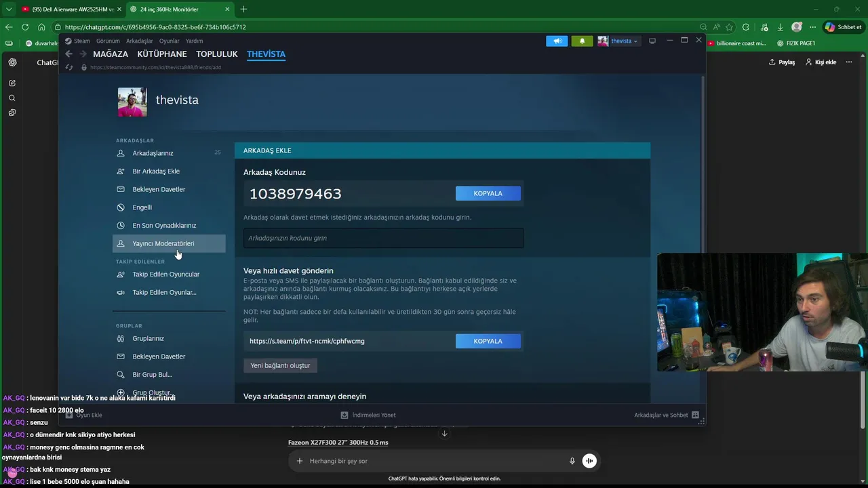868x488 pixels.
Task: Click the green Steam notifications bell
Action: (582, 41)
